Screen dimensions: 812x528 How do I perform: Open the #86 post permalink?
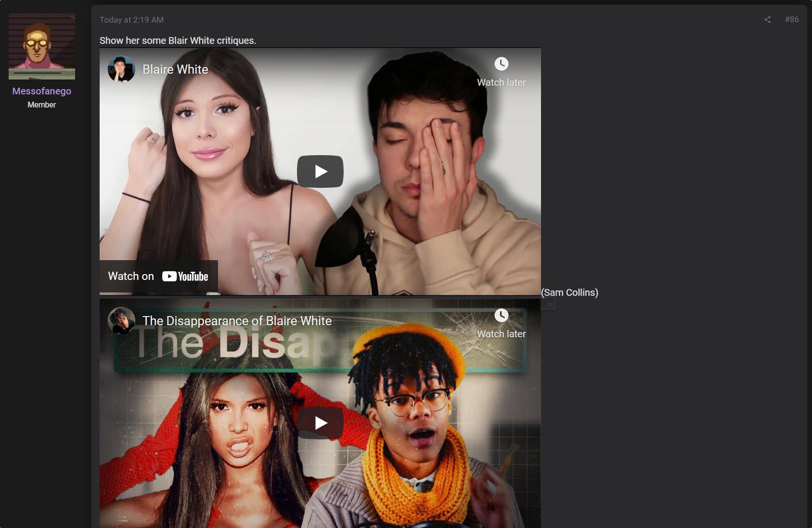tap(792, 19)
